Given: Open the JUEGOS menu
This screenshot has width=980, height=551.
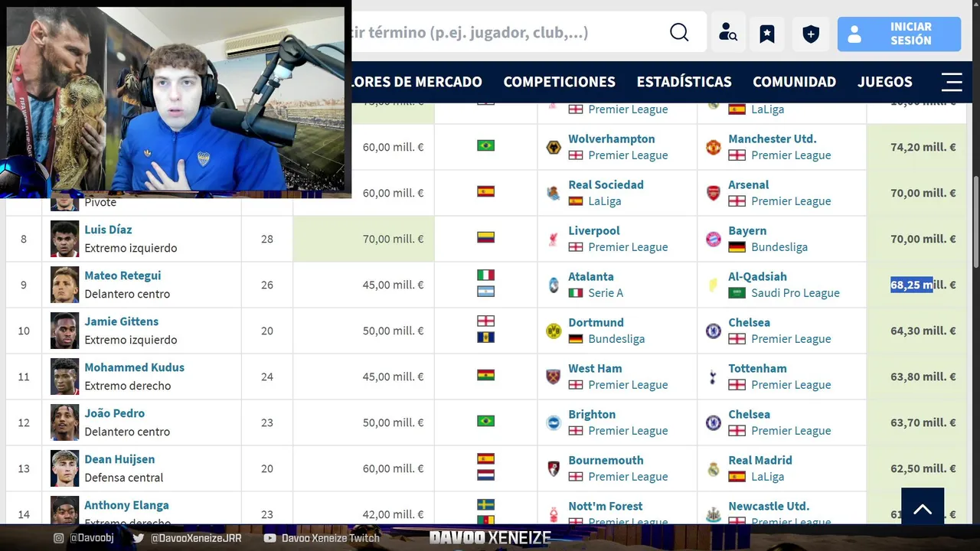Looking at the screenshot, I should point(885,82).
